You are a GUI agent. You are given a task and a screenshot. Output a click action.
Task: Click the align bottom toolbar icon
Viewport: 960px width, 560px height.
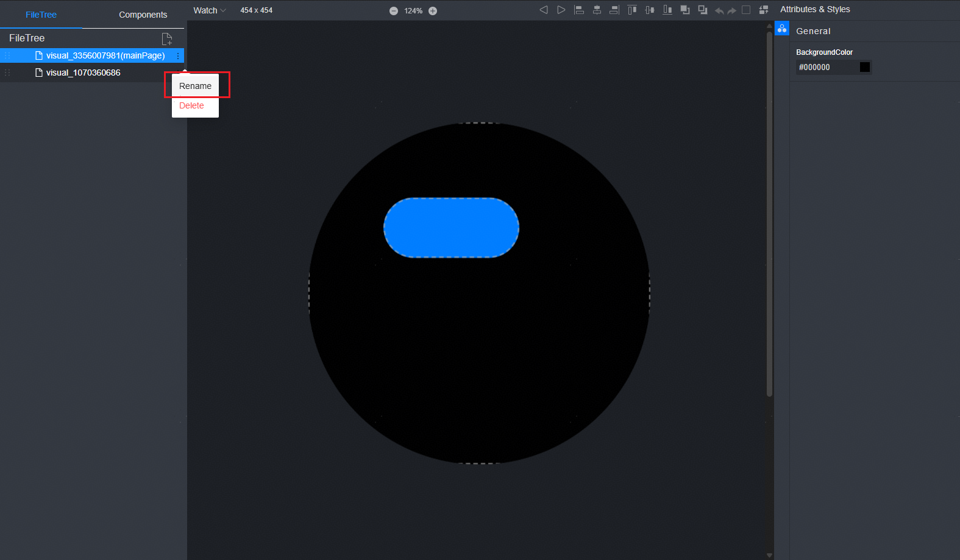[667, 10]
